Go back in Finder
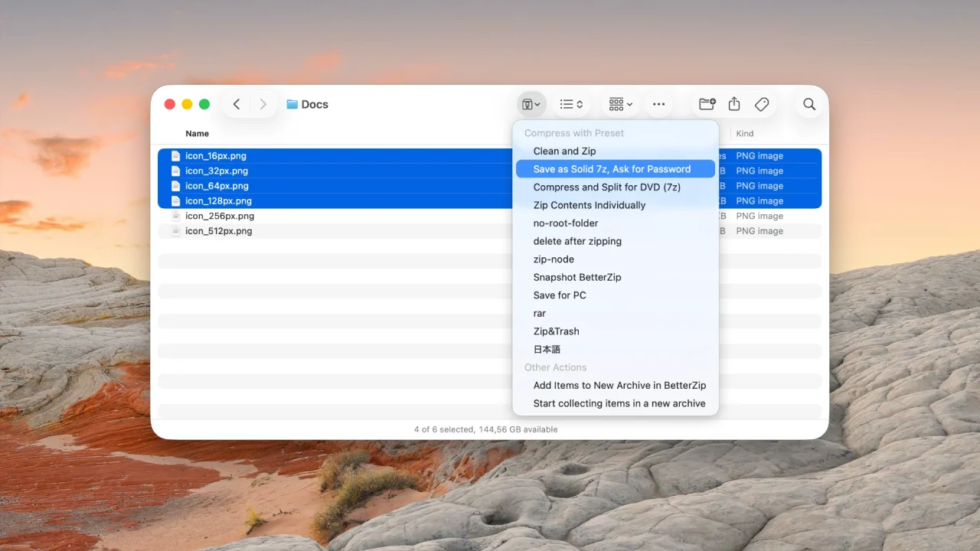The height and width of the screenshot is (551, 980). 237,104
